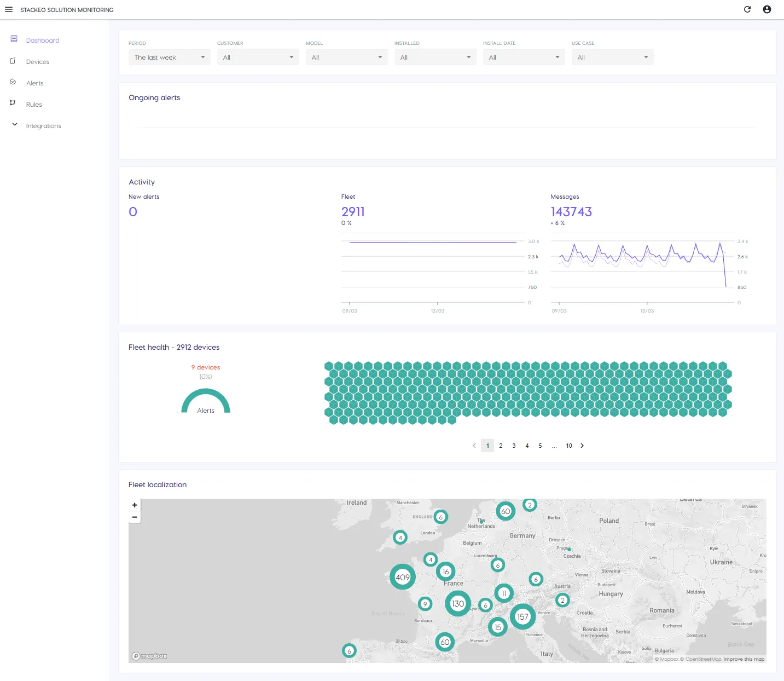784x681 pixels.
Task: Open the Use Case filter dropdown
Action: click(613, 57)
